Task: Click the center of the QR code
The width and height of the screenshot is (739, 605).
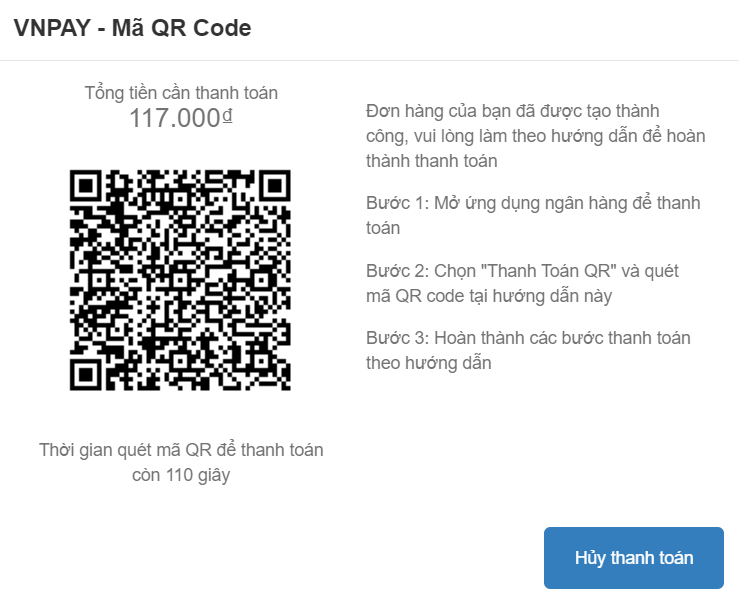Action: click(x=180, y=280)
